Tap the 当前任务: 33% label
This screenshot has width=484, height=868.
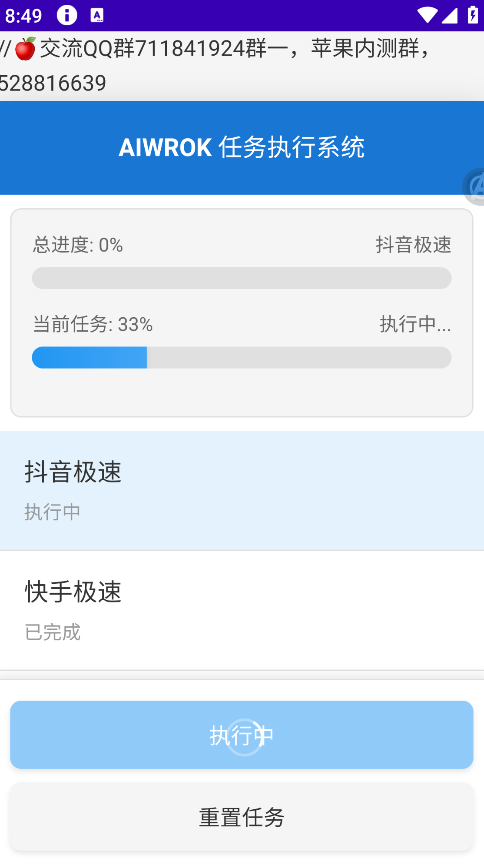(93, 324)
